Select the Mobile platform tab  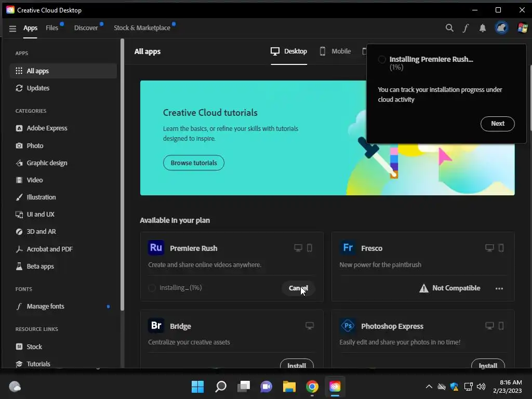[336, 51]
